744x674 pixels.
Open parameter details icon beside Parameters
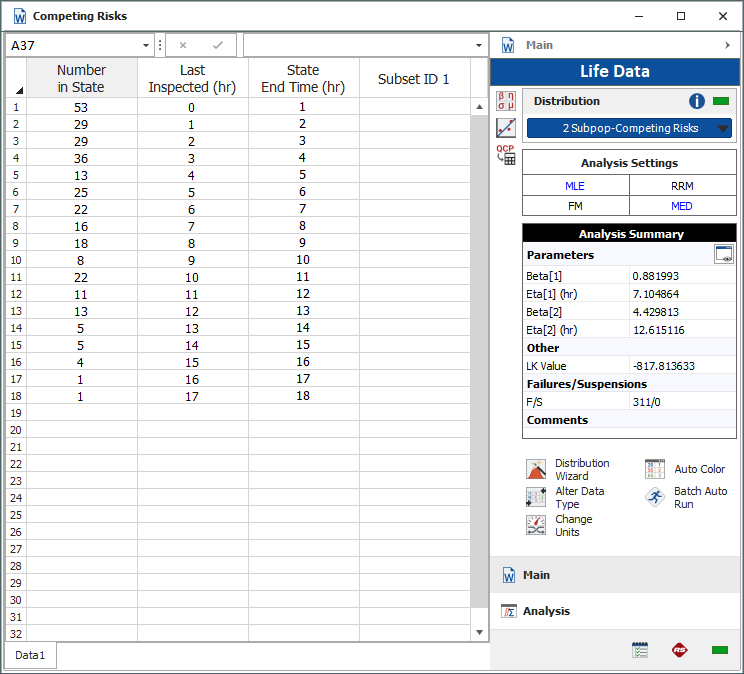(x=724, y=255)
